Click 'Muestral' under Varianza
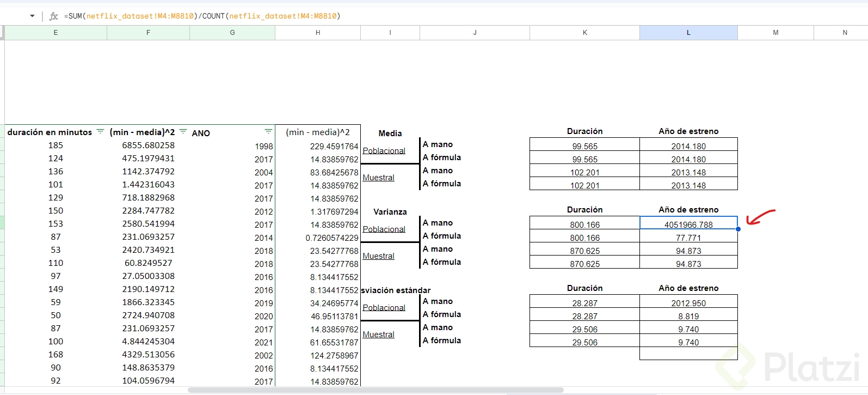This screenshot has height=395, width=868. point(379,256)
